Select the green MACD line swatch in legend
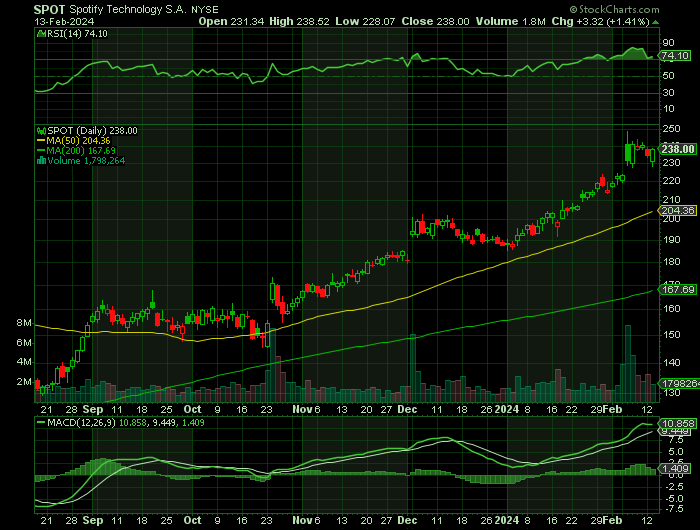Viewport: 700px width, 530px height. (41, 422)
